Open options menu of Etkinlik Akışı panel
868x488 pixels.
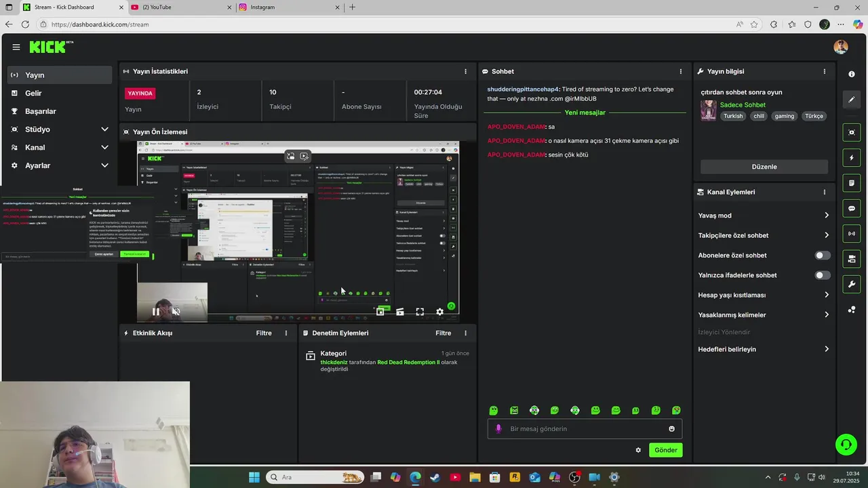286,333
